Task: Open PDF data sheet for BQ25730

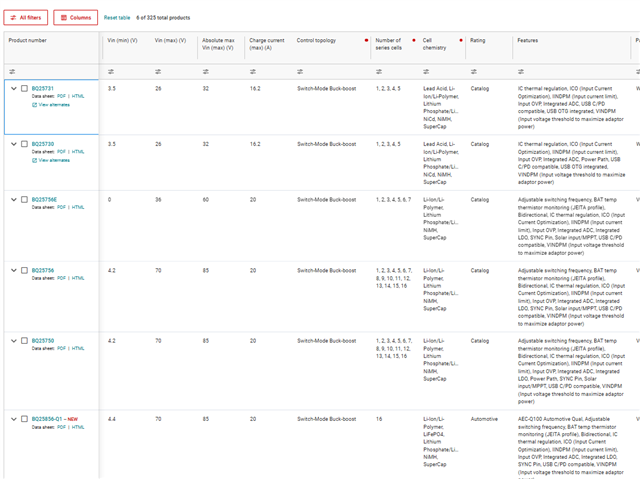Action: tap(61, 152)
